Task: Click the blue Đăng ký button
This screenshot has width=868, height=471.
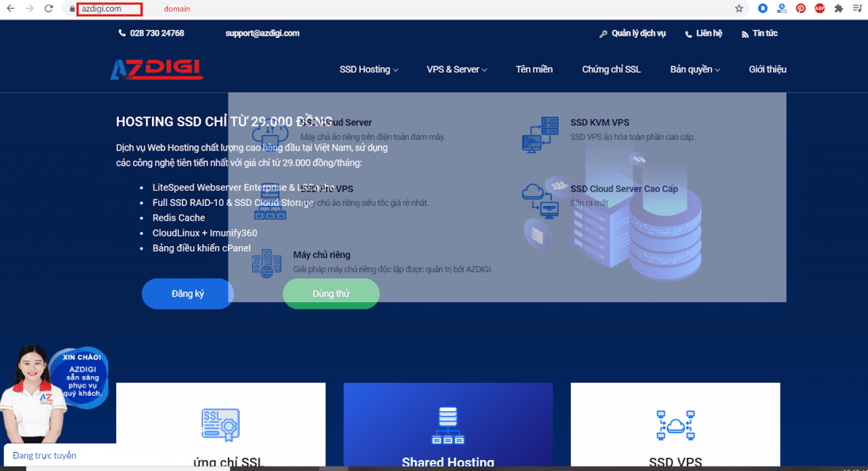Action: click(x=188, y=293)
